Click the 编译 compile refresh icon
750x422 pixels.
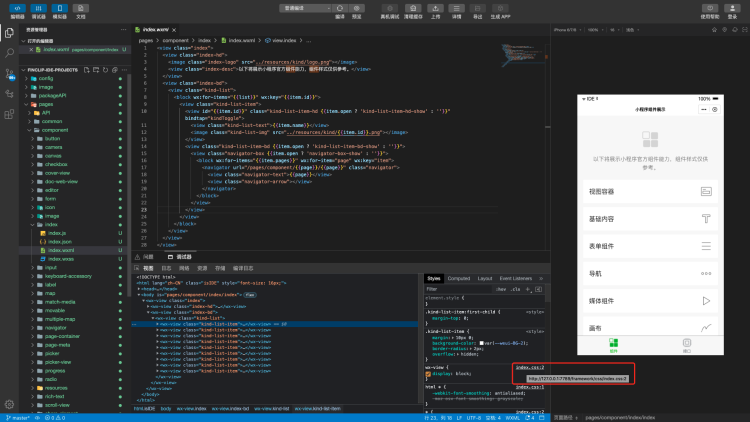coord(340,8)
